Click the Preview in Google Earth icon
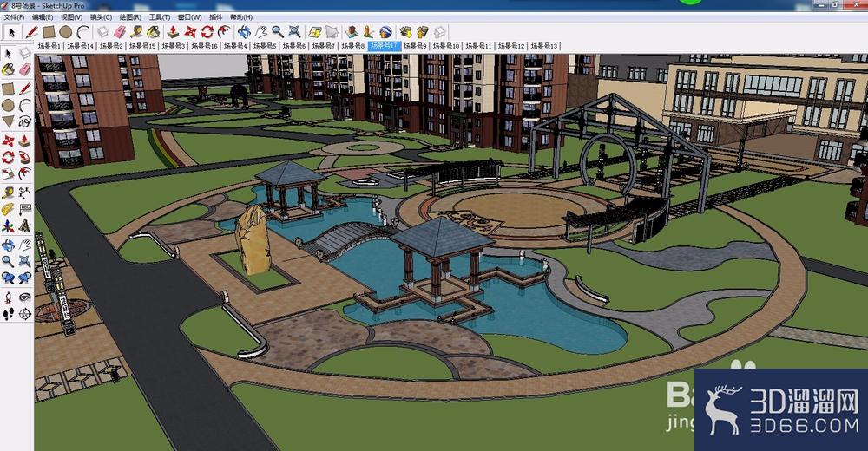The image size is (868, 451). tap(386, 31)
